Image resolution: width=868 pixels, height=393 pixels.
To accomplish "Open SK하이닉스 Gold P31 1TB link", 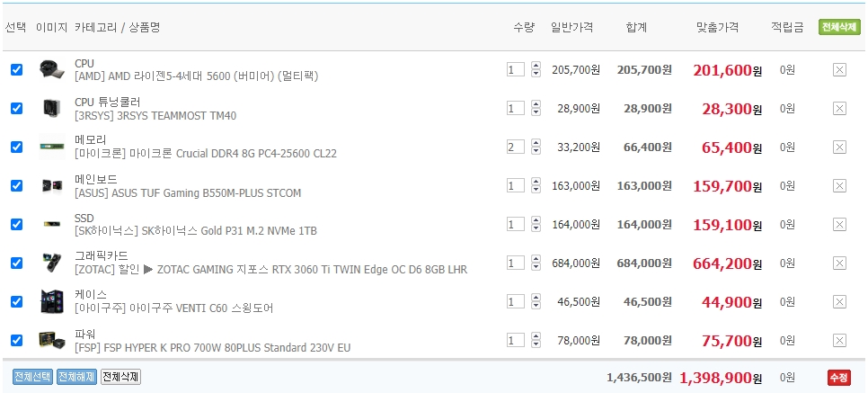I will pyautogui.click(x=196, y=230).
